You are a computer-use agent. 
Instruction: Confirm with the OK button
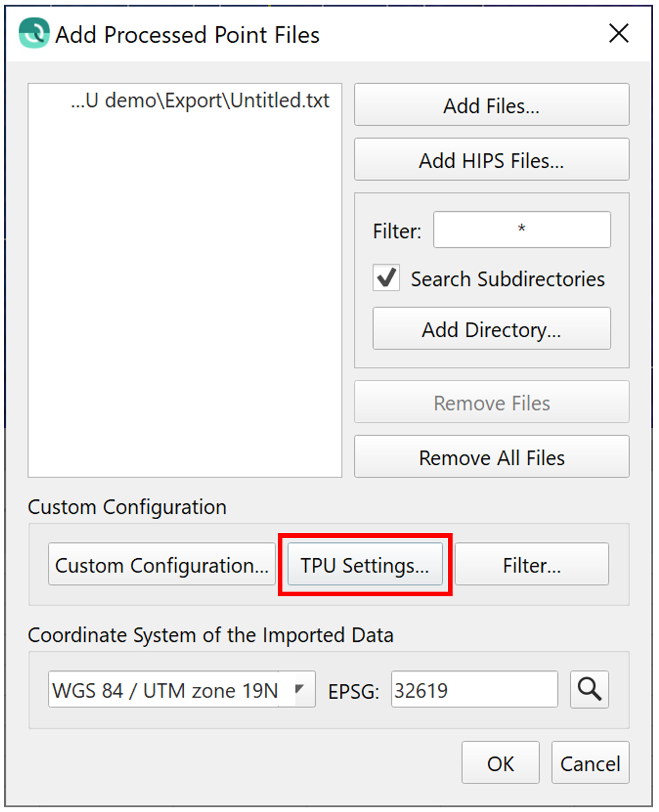[x=500, y=763]
